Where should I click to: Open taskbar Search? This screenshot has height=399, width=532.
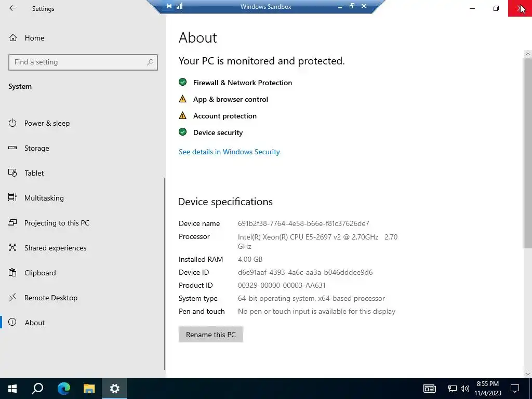pos(37,389)
